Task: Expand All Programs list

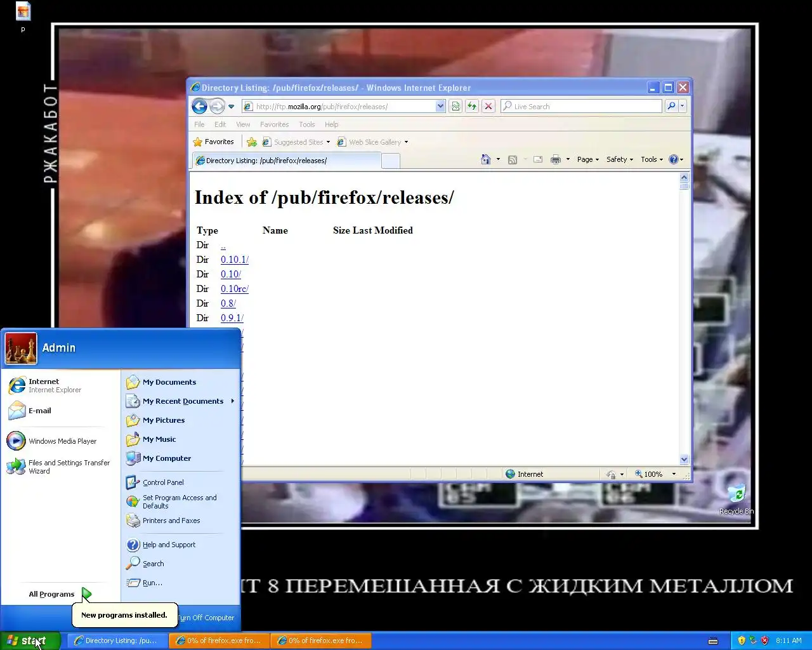Action: click(60, 594)
